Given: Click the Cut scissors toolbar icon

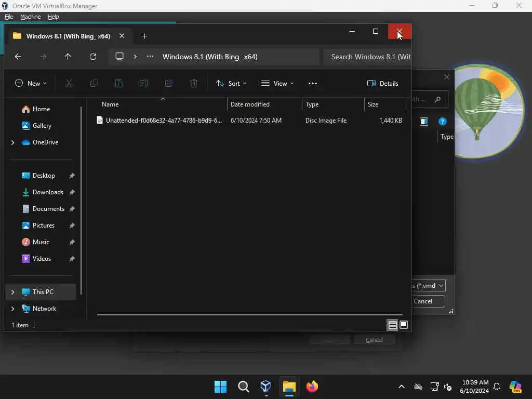Looking at the screenshot, I should [x=69, y=83].
